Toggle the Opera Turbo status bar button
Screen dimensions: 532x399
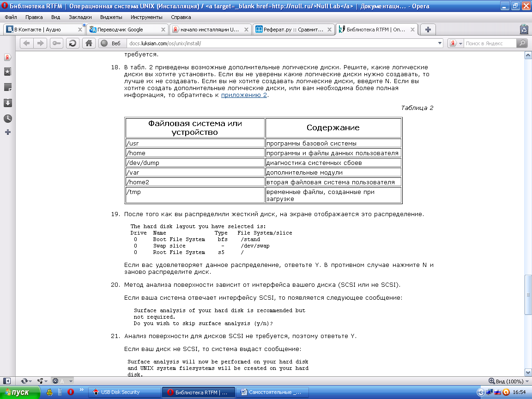[58, 381]
